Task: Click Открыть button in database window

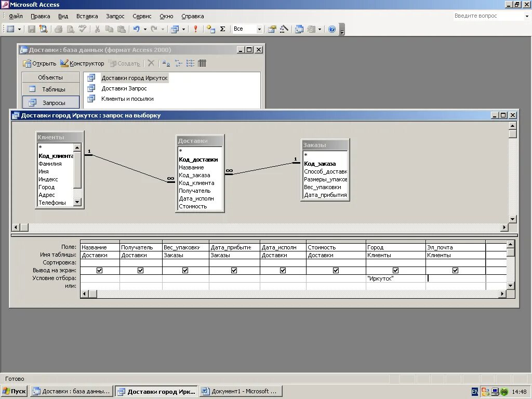Action: pyautogui.click(x=39, y=63)
